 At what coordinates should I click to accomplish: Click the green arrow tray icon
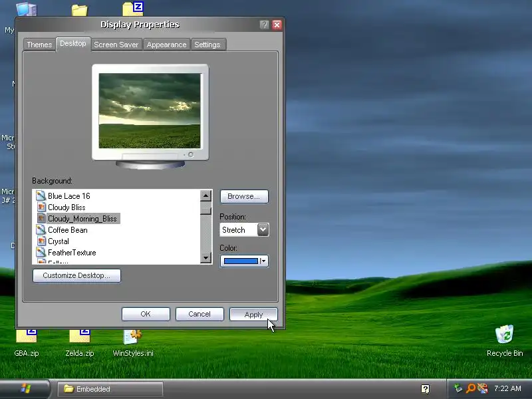(x=458, y=388)
